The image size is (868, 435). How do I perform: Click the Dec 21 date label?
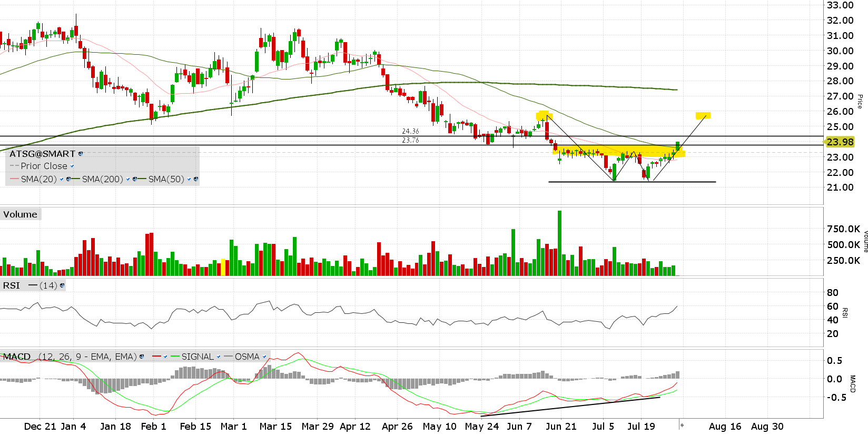pyautogui.click(x=40, y=427)
